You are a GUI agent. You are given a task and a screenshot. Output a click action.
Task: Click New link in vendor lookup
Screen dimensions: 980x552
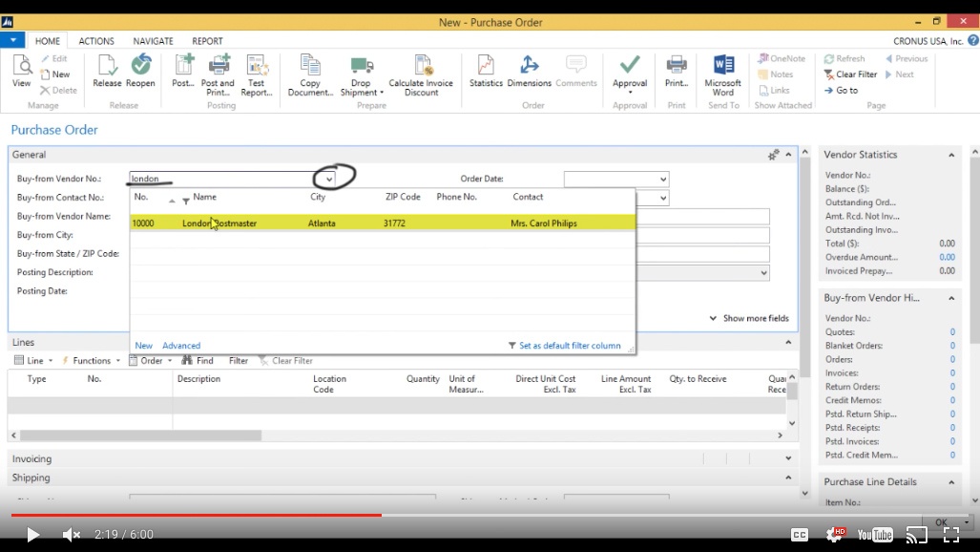pos(144,346)
